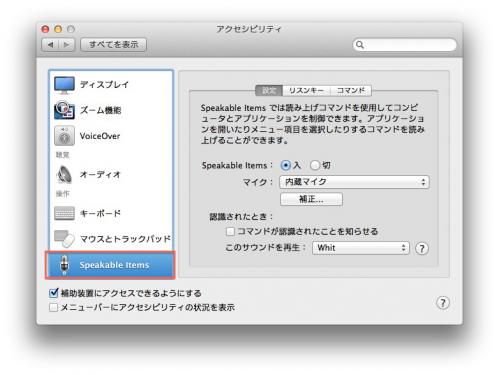This screenshot has width=499, height=375.
Task: Close the アクセシビリティ window
Action: tap(45, 29)
